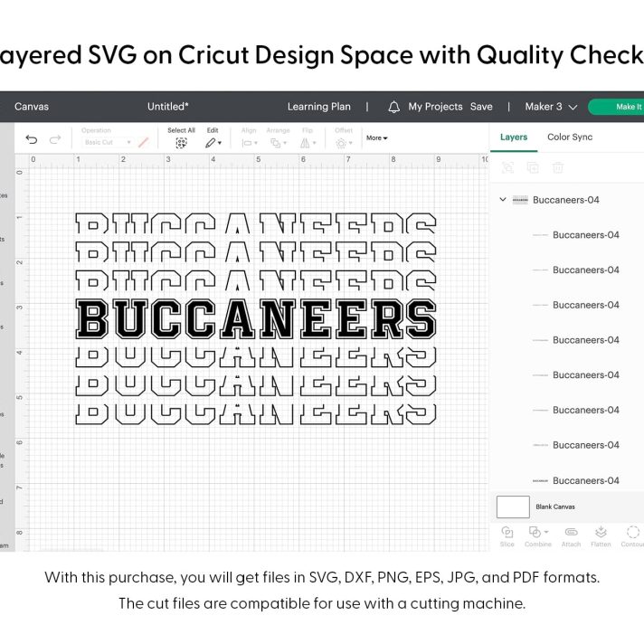644x644 pixels.
Task: Click the Select All icon
Action: 181,143
